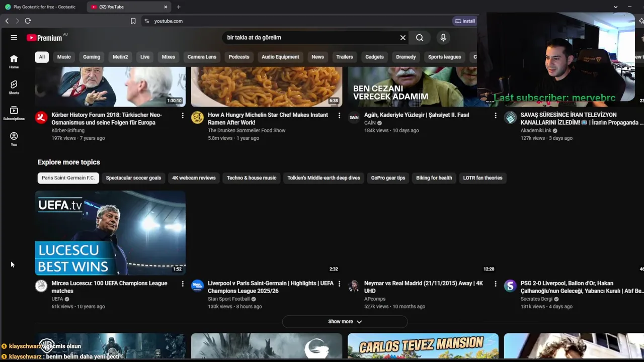Open the YouTube hamburger guide menu
The height and width of the screenshot is (362, 644).
pyautogui.click(x=14, y=38)
